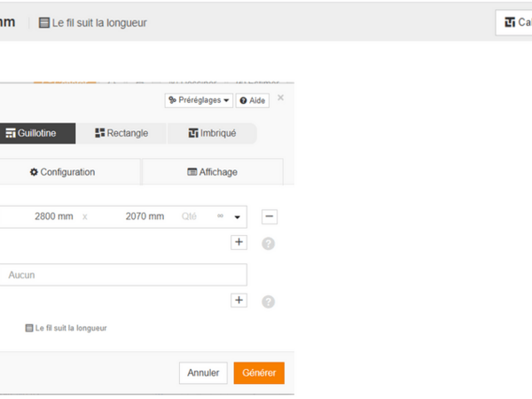Switch to Rectangle nesting mode

(121, 133)
